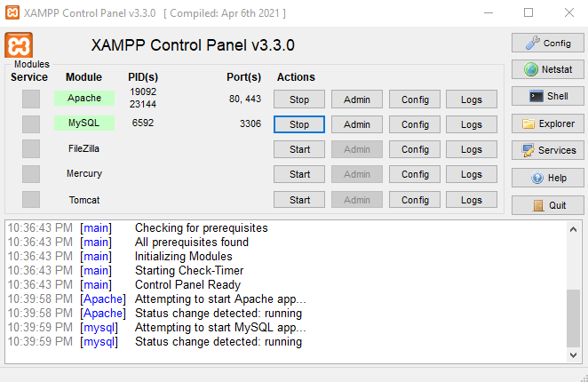Toggle the Apache service checkbox
Viewport: 588px width, 382px height.
[x=31, y=99]
